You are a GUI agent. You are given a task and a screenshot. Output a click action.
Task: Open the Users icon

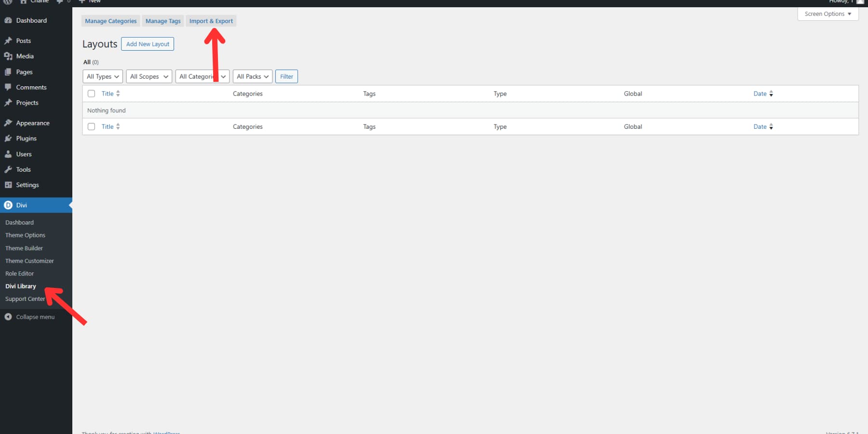[x=9, y=154]
